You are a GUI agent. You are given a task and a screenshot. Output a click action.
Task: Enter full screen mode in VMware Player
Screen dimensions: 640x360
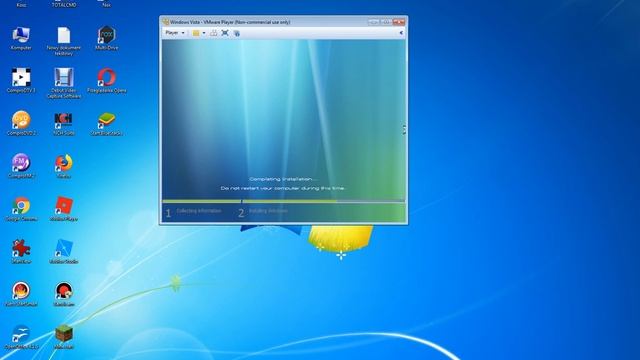[225, 33]
